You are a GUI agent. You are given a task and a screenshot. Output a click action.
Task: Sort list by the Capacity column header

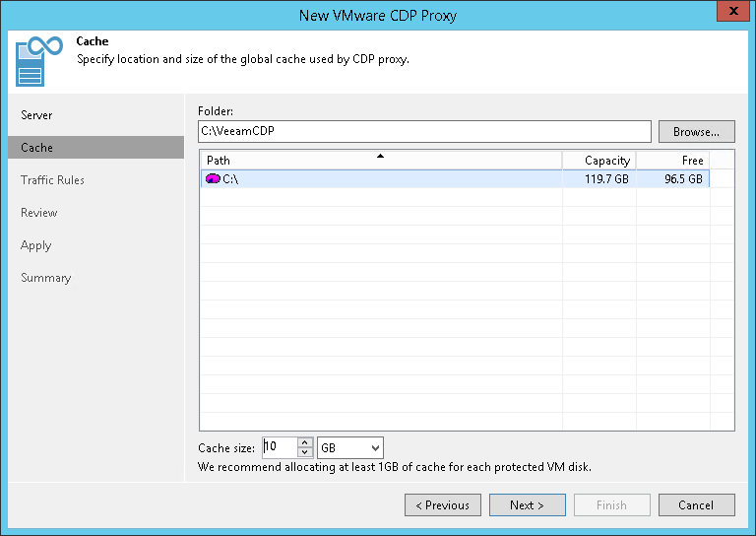point(599,161)
